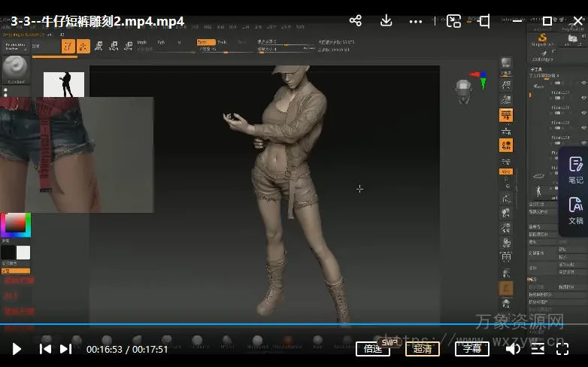Viewport: 588px width, 367px height.
Task: Play the video
Action: [16, 349]
